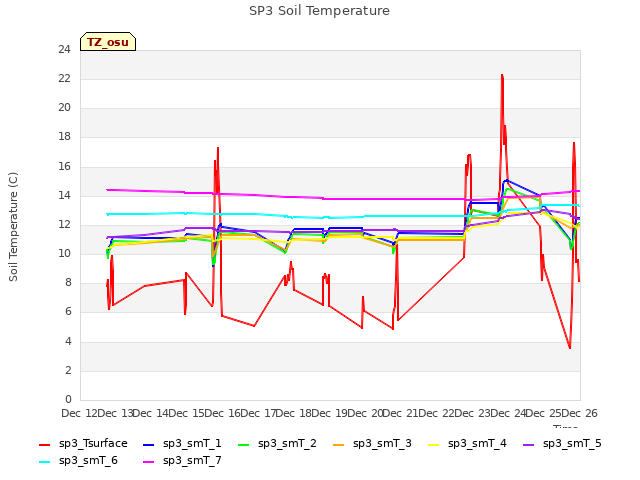Click the cyan sp3_smT_6 legend color marker
This screenshot has height=480, width=640.
[44, 462]
